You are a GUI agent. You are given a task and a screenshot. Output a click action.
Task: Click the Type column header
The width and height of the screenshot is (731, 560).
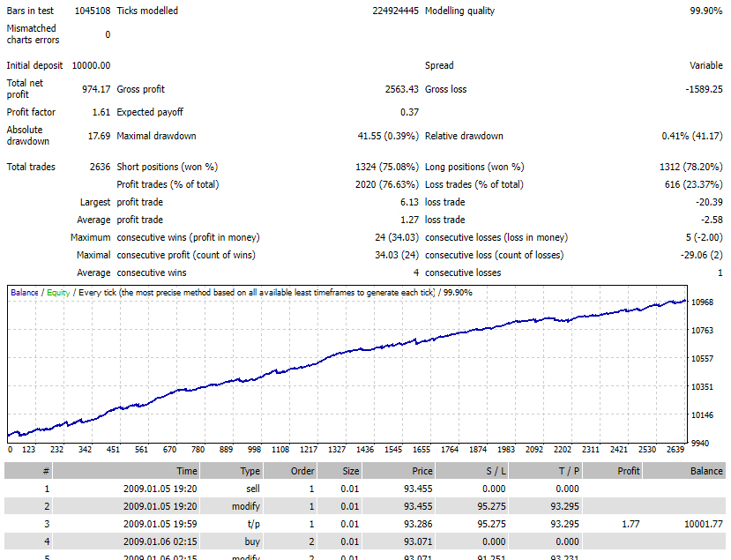[x=232, y=471]
